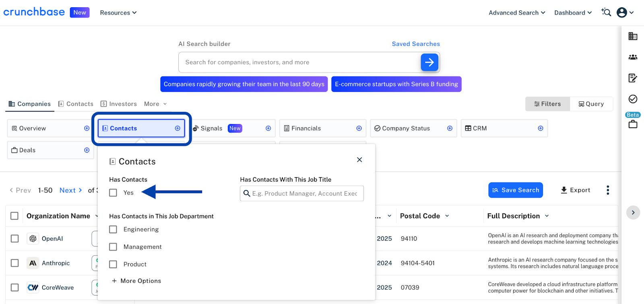Click the Save Search button
This screenshot has height=304, width=644.
point(516,190)
